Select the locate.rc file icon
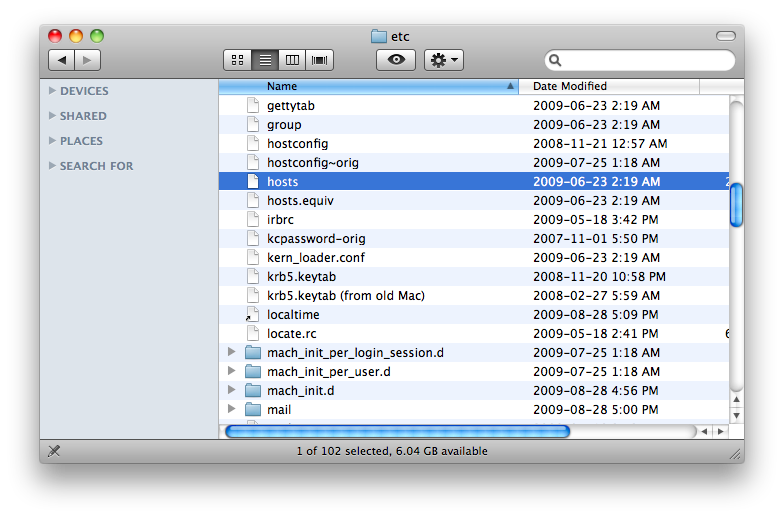Screen dimensions: 784x518 point(253,334)
